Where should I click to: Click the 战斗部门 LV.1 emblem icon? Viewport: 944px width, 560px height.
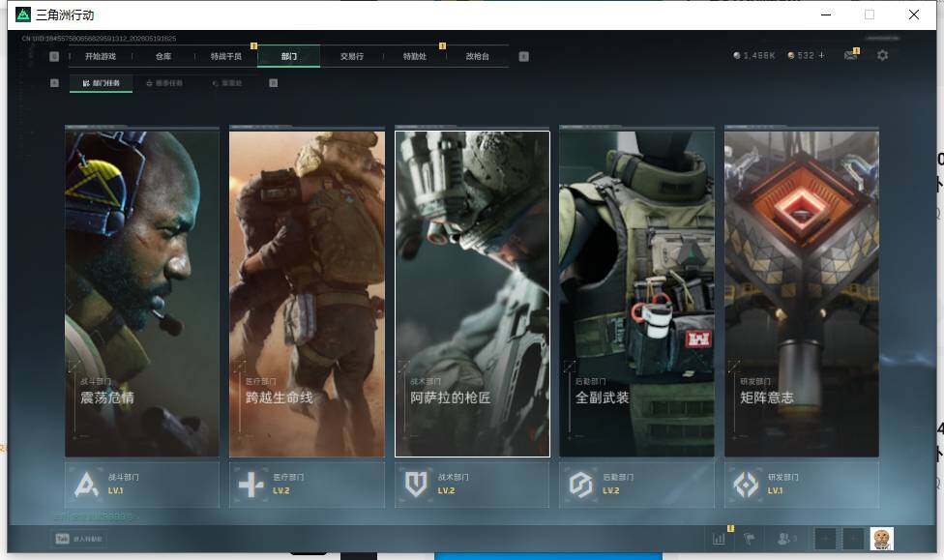coord(86,485)
